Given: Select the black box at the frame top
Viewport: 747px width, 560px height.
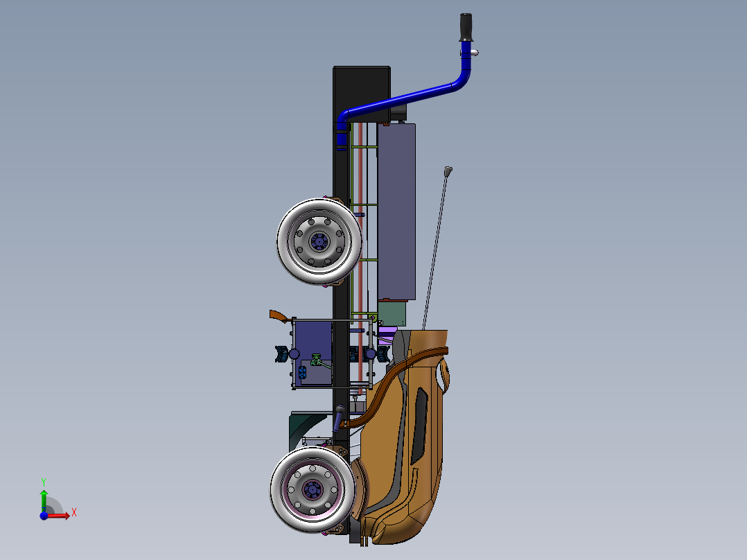Looking at the screenshot, I should point(362,94).
